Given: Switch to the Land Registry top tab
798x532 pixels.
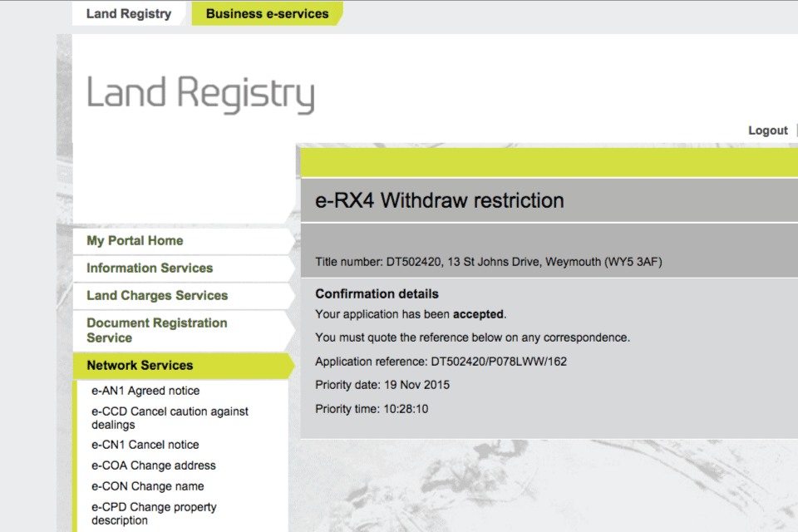Looking at the screenshot, I should click(129, 13).
